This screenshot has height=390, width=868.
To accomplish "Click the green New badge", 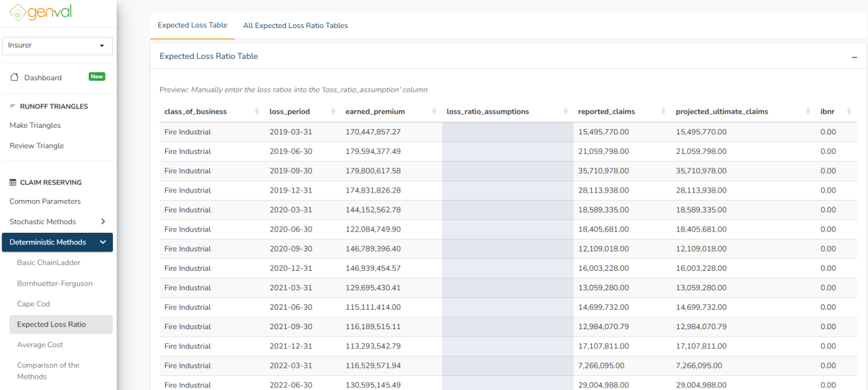I will tap(97, 77).
